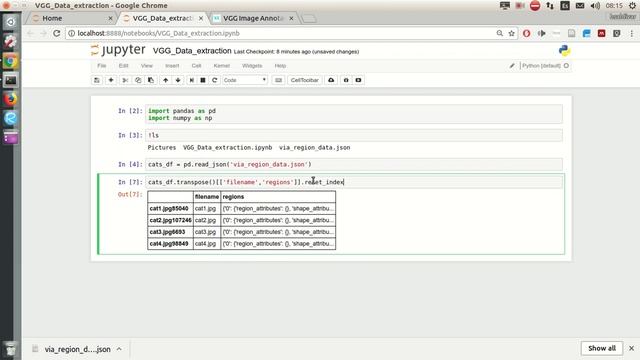Open the Widgets menu in Jupyter
The height and width of the screenshot is (360, 640).
tap(252, 66)
